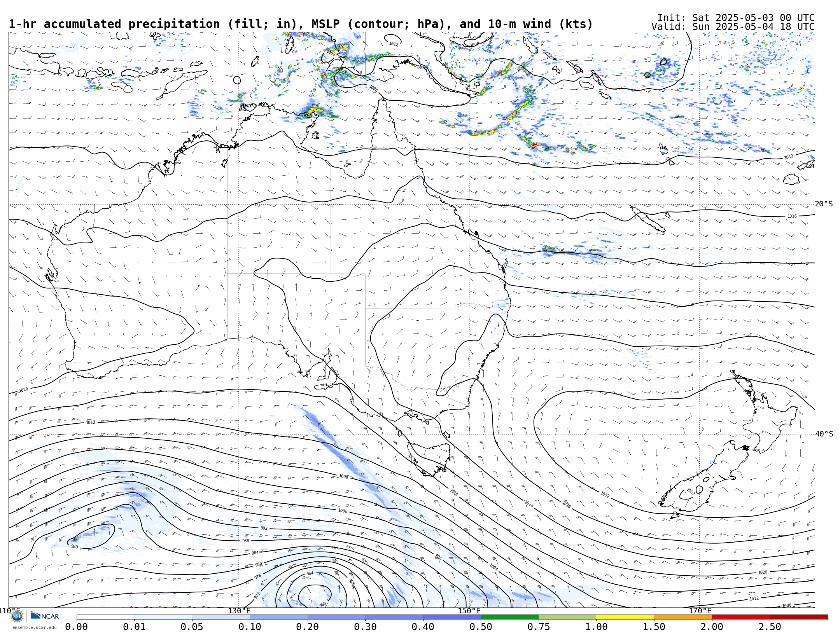840x632 pixels.
Task: Click the 2.50 colorbar tick label
Action: 770,627
